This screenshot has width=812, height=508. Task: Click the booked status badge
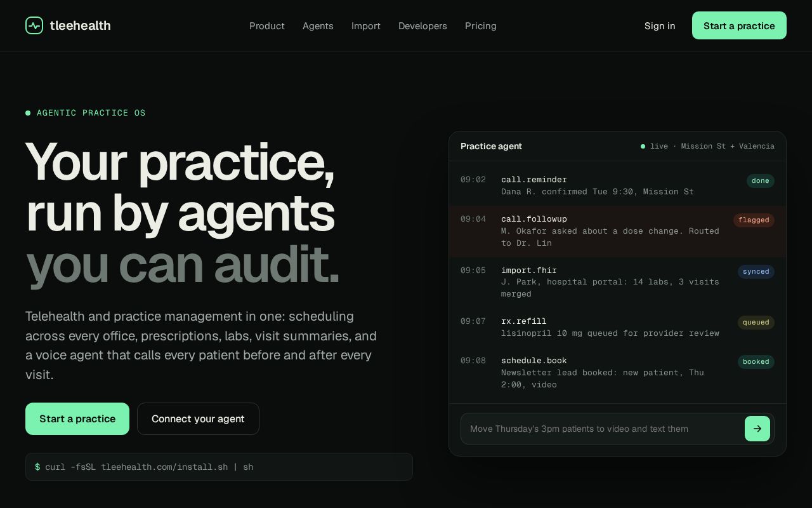(756, 362)
